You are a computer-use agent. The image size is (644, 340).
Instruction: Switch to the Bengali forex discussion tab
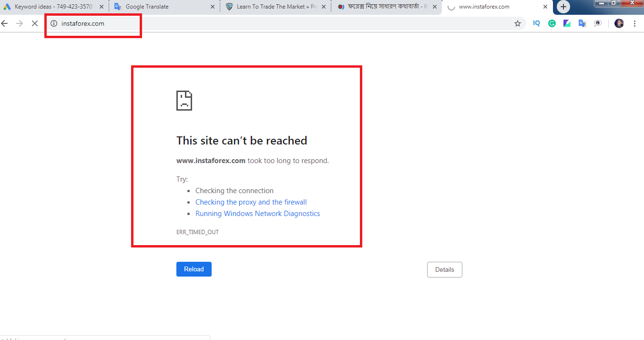(387, 7)
